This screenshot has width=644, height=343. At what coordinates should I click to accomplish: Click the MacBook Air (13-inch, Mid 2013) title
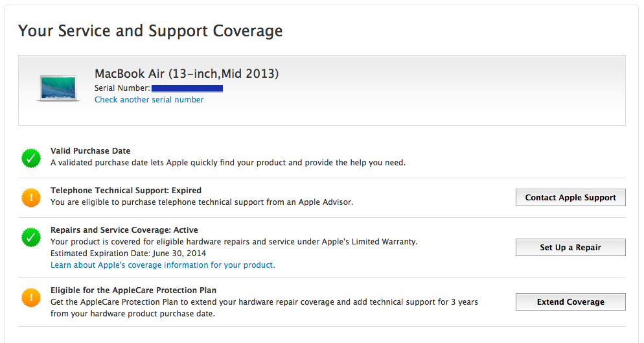point(187,74)
